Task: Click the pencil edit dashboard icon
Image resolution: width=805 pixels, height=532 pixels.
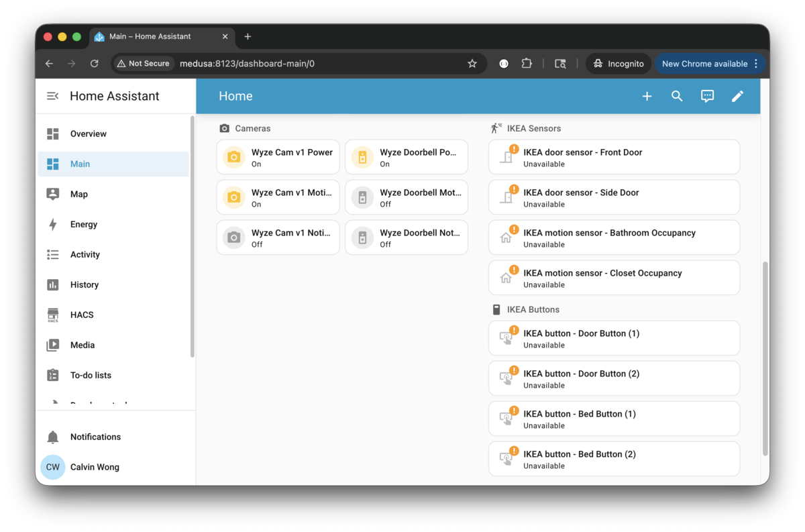Action: pos(737,96)
